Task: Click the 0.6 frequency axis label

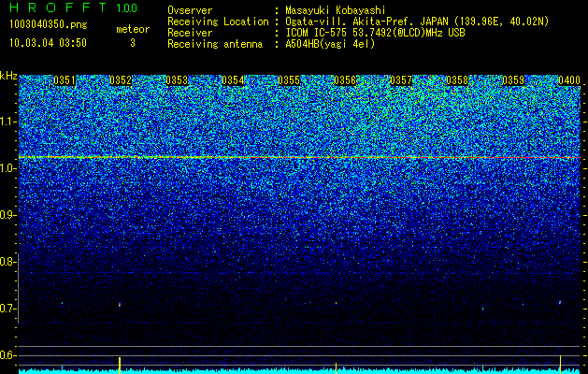Action: pyautogui.click(x=7, y=355)
